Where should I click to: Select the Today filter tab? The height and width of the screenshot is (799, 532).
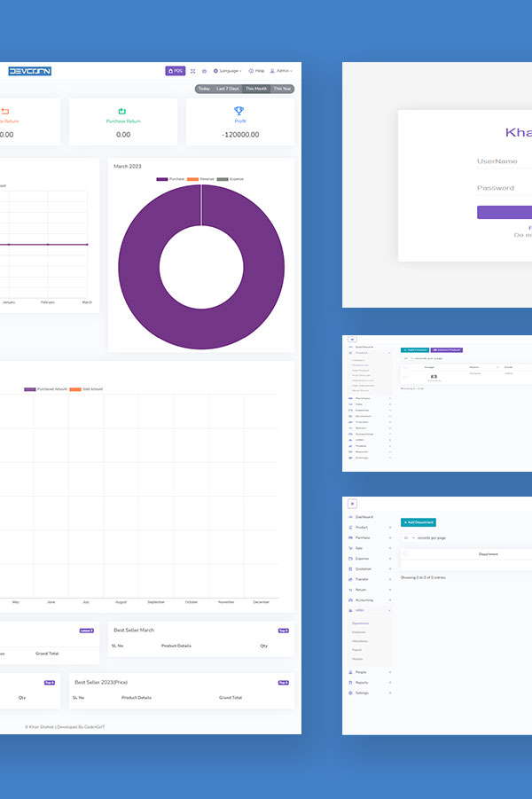204,89
